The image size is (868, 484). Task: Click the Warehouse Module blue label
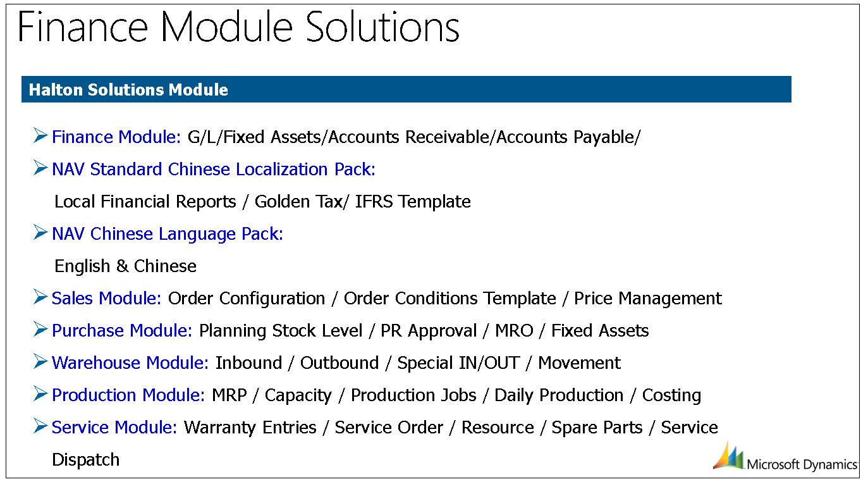click(130, 363)
